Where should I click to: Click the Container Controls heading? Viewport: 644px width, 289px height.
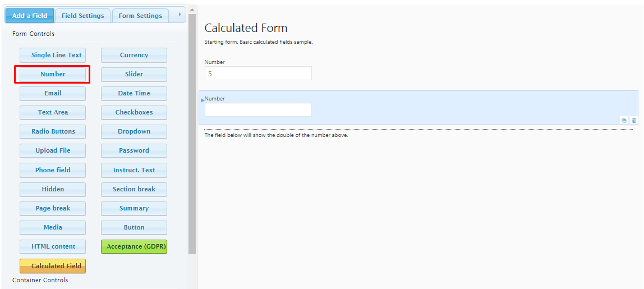point(40,280)
